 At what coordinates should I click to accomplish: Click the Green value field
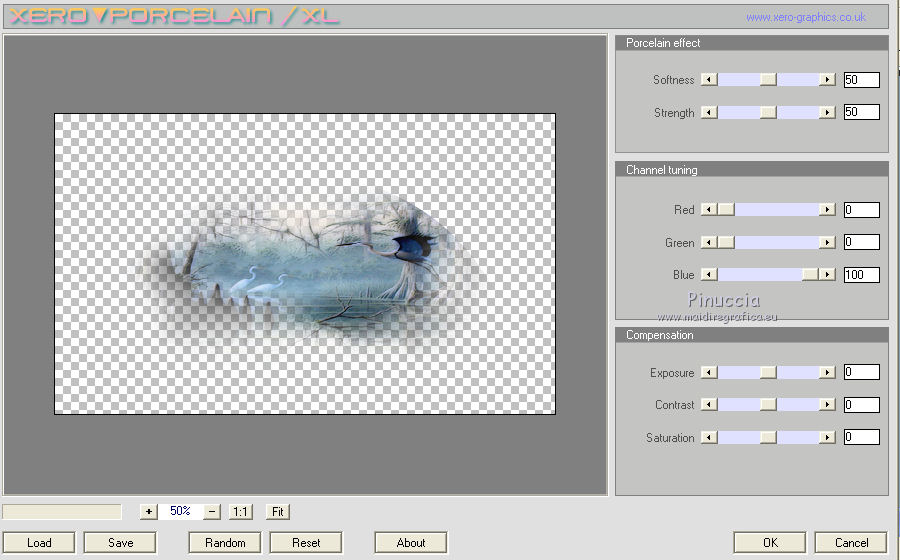862,242
